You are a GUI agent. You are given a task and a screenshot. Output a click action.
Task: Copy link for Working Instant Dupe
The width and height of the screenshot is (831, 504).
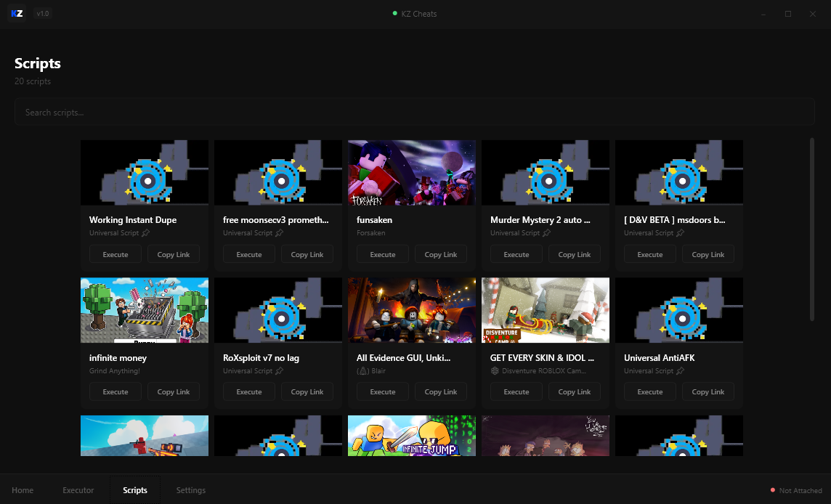(174, 254)
